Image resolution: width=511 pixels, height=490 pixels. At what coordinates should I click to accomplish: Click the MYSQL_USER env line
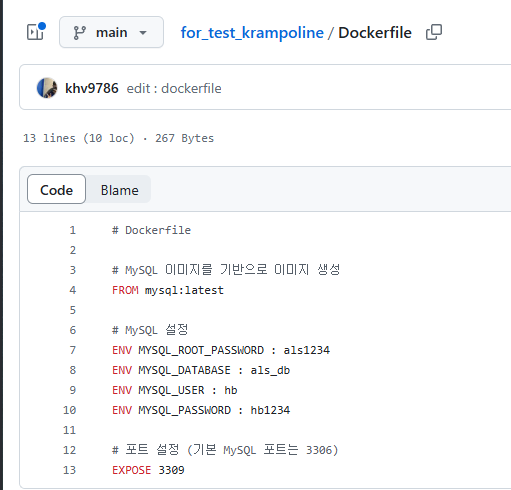pyautogui.click(x=174, y=390)
